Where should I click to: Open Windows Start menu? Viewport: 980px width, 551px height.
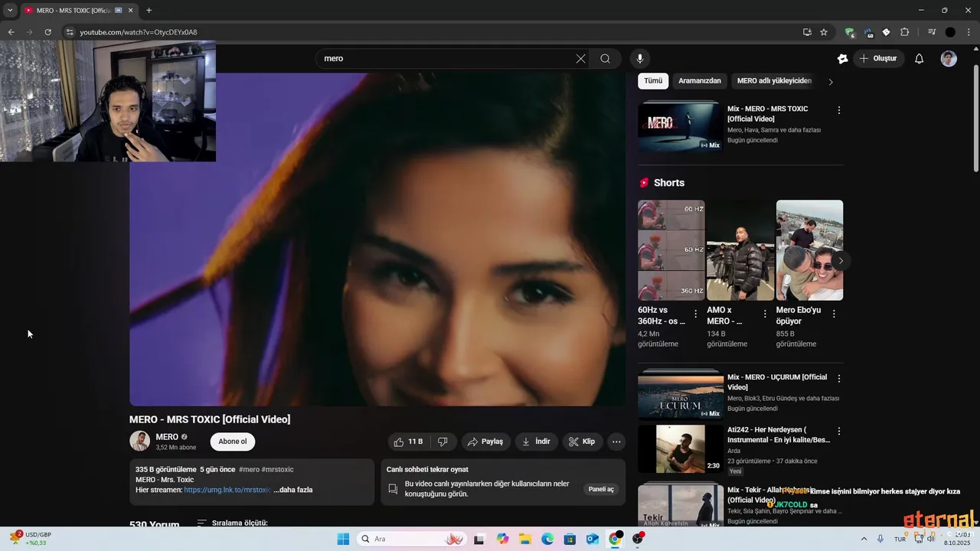[343, 539]
